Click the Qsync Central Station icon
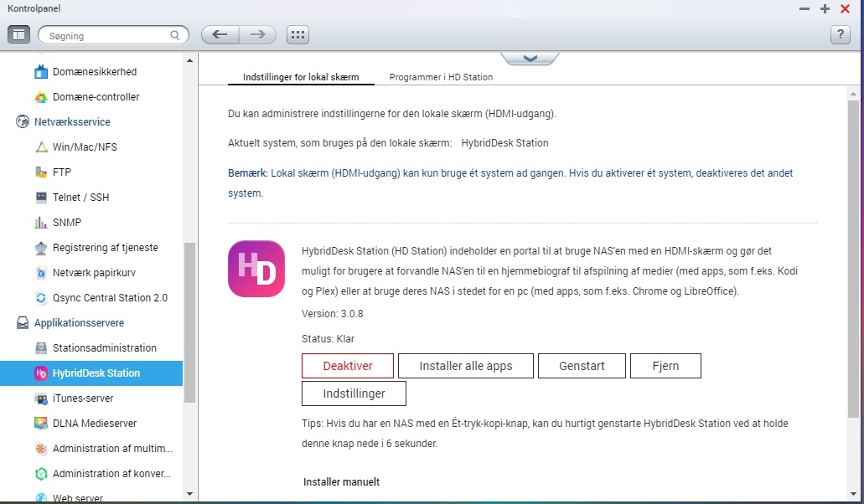Image resolution: width=864 pixels, height=504 pixels. pyautogui.click(x=41, y=298)
